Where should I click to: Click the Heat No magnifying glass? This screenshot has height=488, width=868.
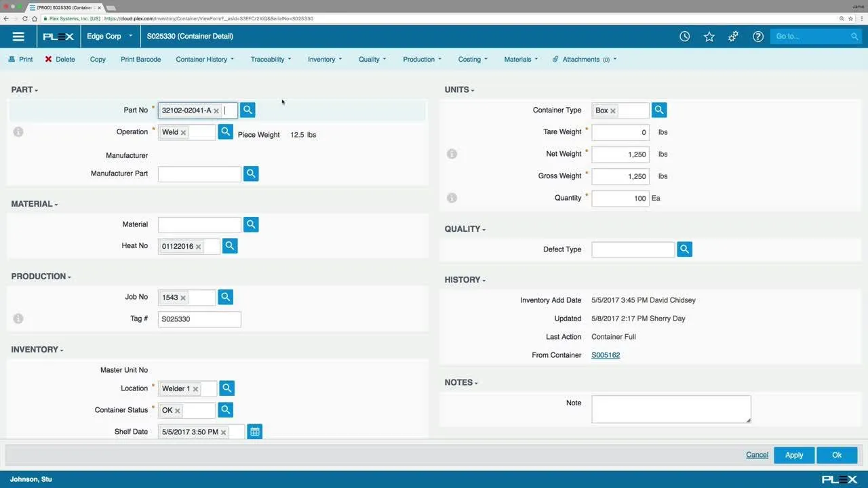[229, 245]
